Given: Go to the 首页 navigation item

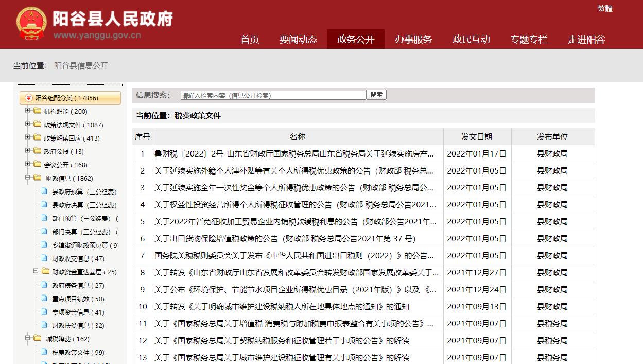Looking at the screenshot, I should tap(250, 40).
